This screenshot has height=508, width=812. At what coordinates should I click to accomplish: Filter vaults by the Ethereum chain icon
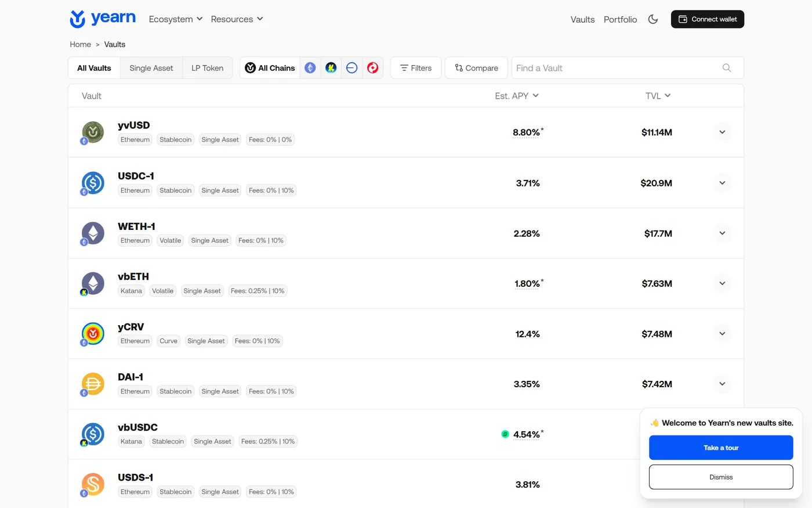(310, 68)
